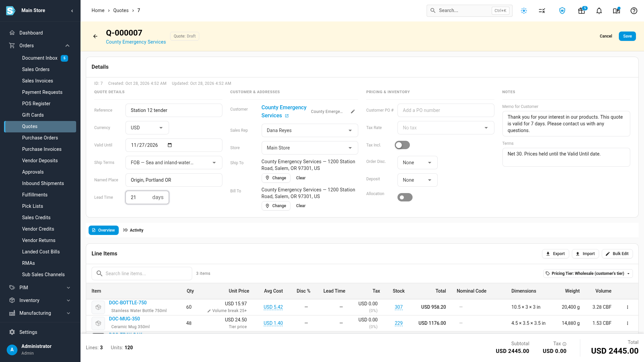Open row menu for DOC-MUG-350
The height and width of the screenshot is (362, 644).
click(x=628, y=323)
